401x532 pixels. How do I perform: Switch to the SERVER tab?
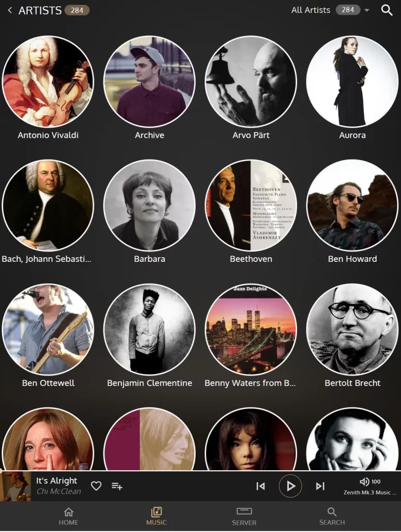click(244, 516)
